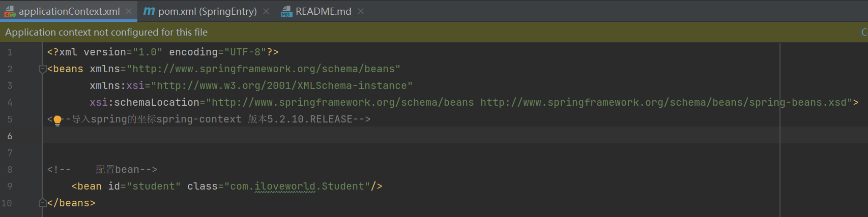Screen dimensions: 868x217
Task: Click the light bulb intention icon
Action: 57,120
